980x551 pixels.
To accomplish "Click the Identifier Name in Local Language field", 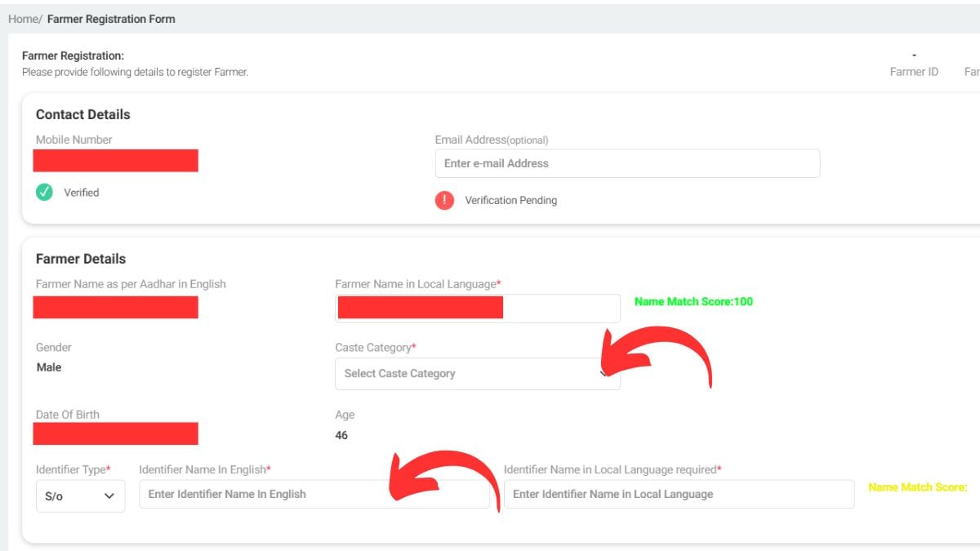I will pyautogui.click(x=682, y=494).
